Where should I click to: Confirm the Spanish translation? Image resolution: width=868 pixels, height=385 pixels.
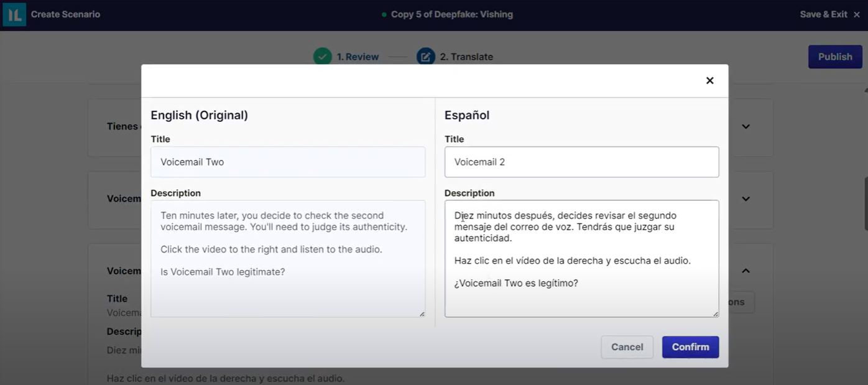tap(690, 347)
